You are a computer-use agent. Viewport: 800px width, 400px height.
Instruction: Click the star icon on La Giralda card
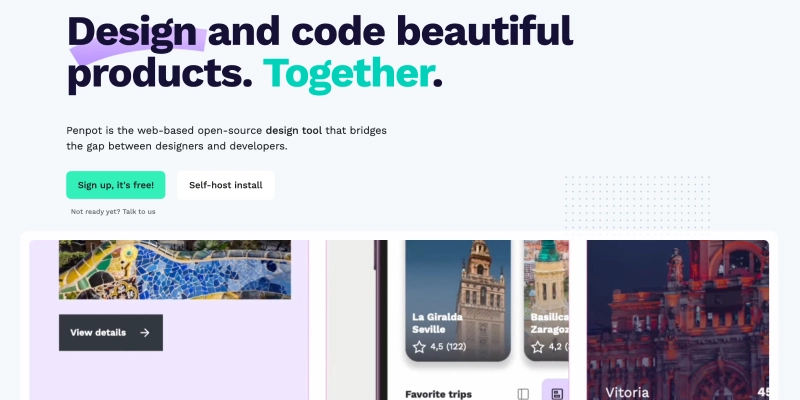click(x=419, y=347)
